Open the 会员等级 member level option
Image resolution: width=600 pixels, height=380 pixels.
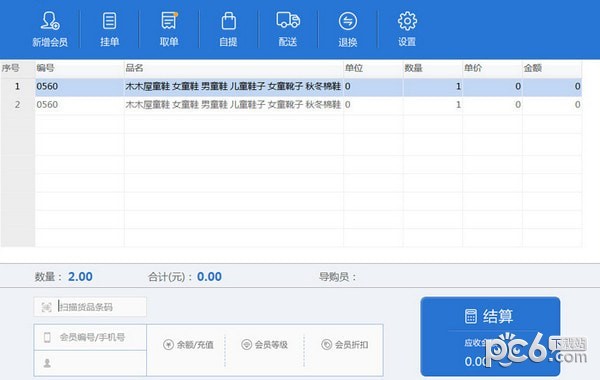point(265,345)
